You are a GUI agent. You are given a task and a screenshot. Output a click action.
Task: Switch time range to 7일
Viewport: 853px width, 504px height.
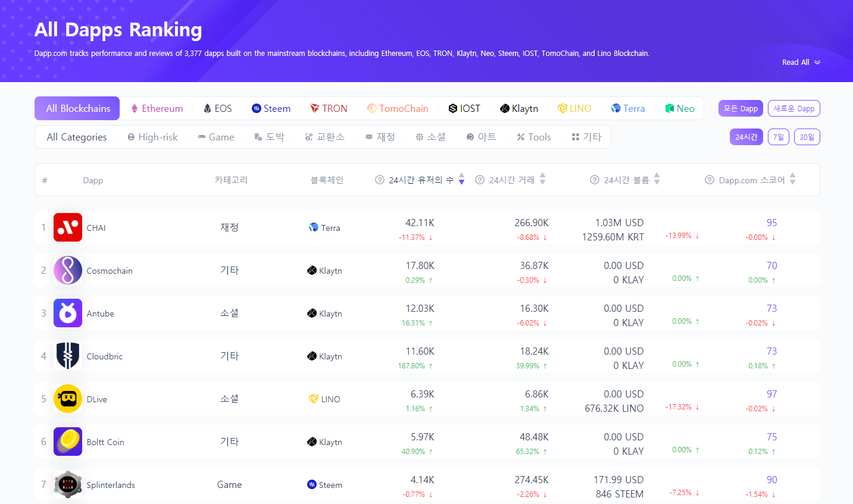tap(778, 137)
